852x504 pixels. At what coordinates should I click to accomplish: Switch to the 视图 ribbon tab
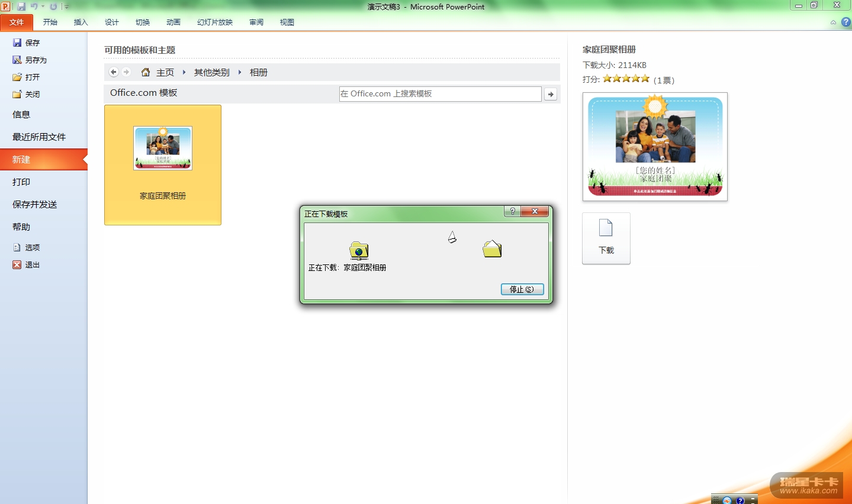point(287,22)
